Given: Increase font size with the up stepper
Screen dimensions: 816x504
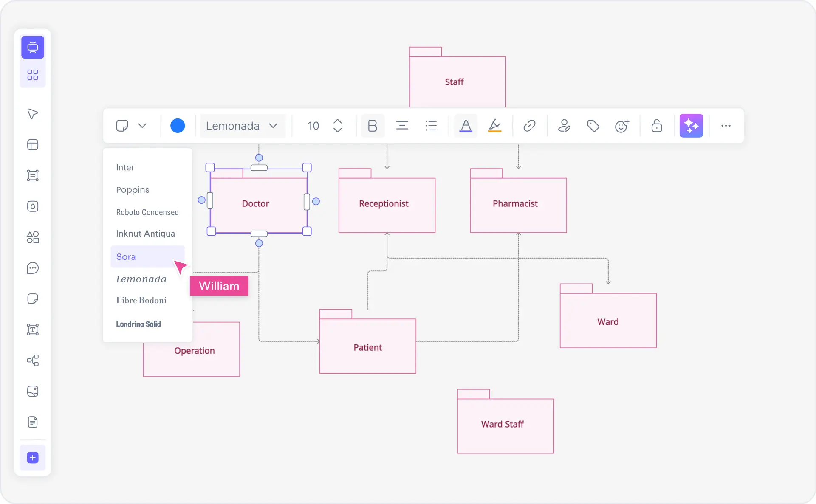Looking at the screenshot, I should click(x=338, y=121).
